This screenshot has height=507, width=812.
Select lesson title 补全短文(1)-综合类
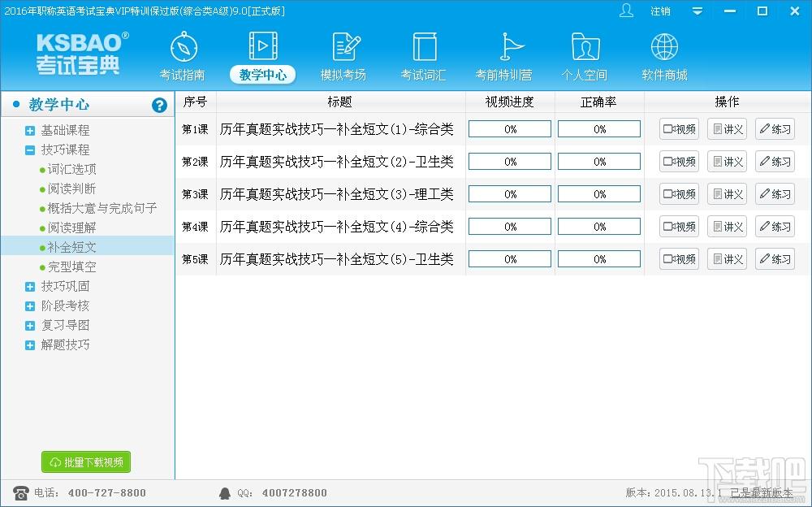tap(337, 129)
